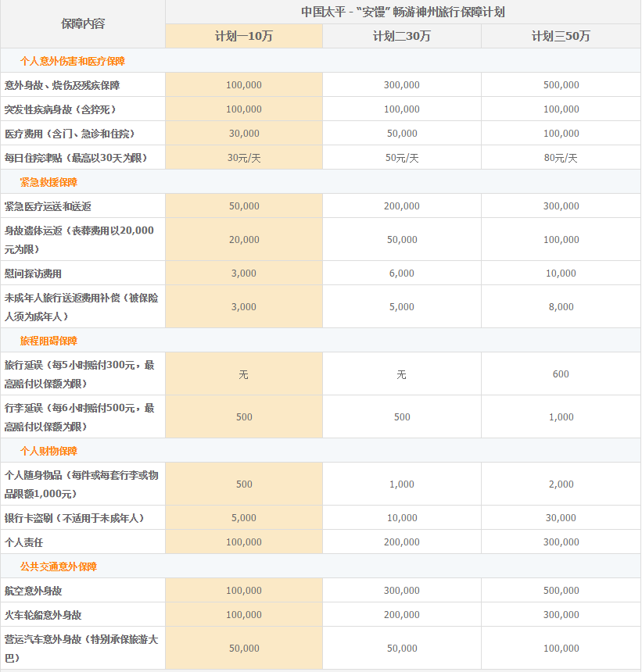Click the 个人意外伤害和医疗保障 section heading
The width and height of the screenshot is (642, 672).
pyautogui.click(x=73, y=61)
